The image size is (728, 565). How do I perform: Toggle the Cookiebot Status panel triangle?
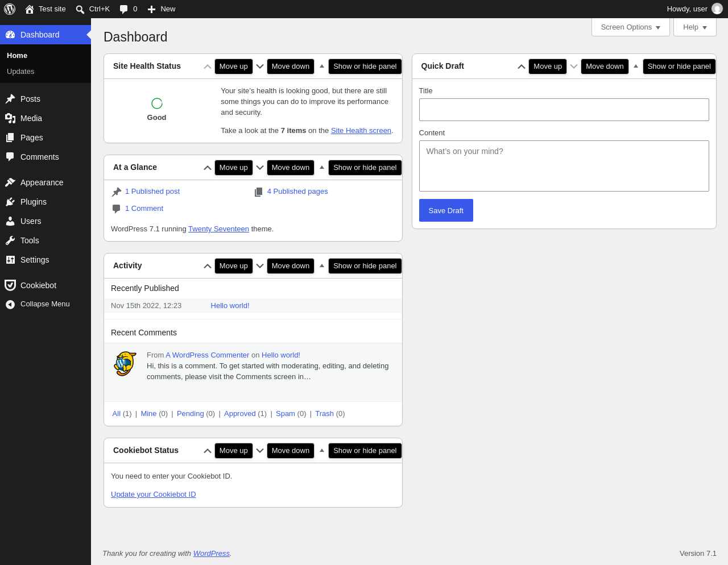[322, 450]
